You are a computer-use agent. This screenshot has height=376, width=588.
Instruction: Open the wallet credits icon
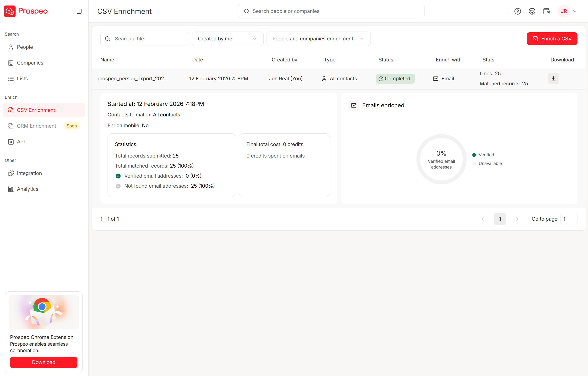[546, 11]
